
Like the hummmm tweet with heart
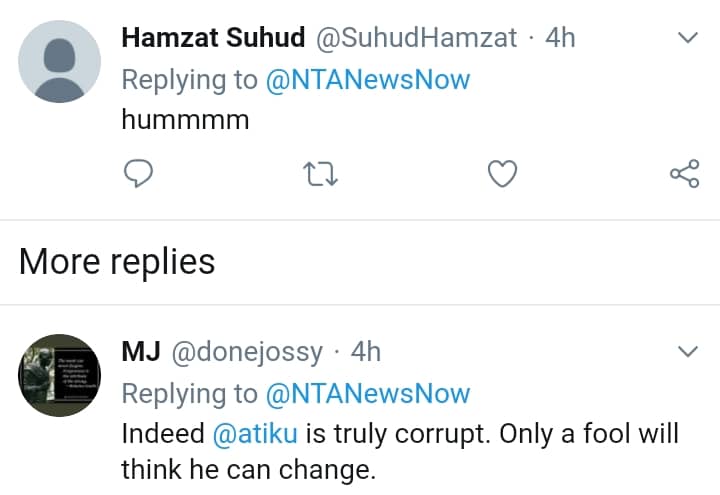502,175
